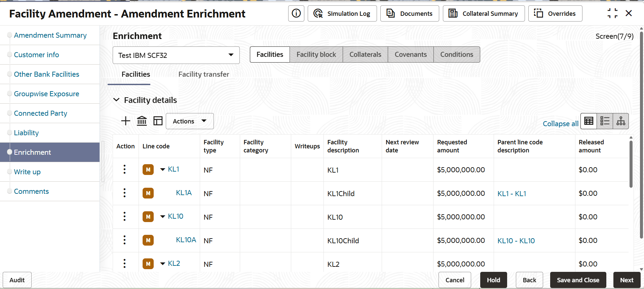Click the M status badge for KL1A
The image size is (644, 289).
point(148,193)
